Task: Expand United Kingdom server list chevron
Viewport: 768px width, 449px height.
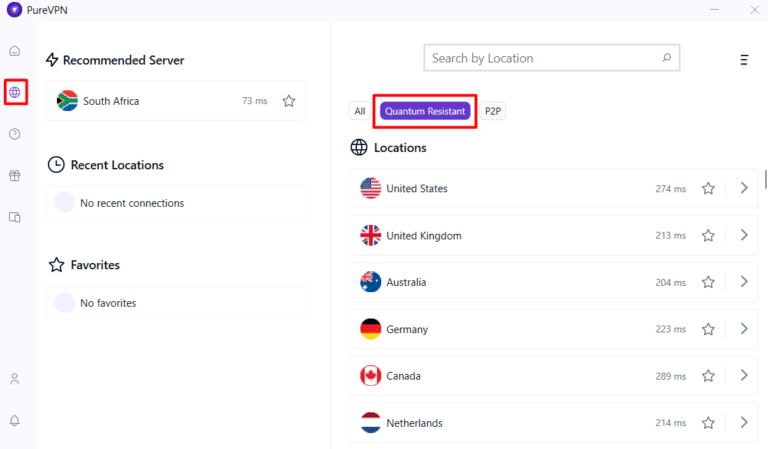Action: click(x=743, y=235)
